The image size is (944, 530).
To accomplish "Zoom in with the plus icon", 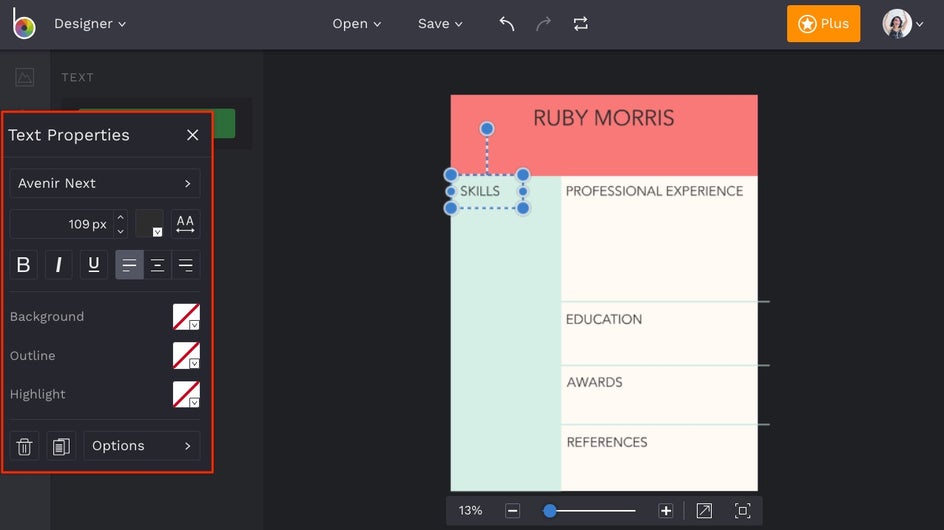I will (x=666, y=511).
